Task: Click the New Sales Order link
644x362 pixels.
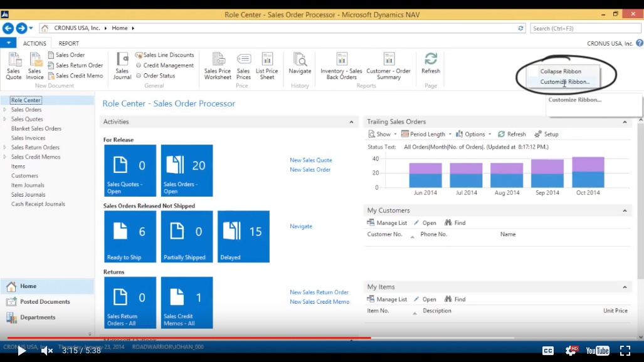Action: pyautogui.click(x=310, y=170)
